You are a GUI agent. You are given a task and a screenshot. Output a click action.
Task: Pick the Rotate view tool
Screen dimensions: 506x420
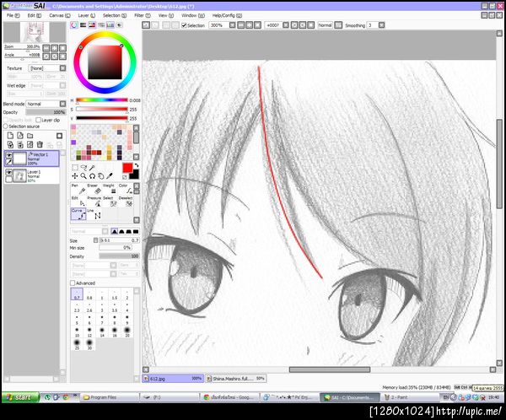(x=92, y=176)
